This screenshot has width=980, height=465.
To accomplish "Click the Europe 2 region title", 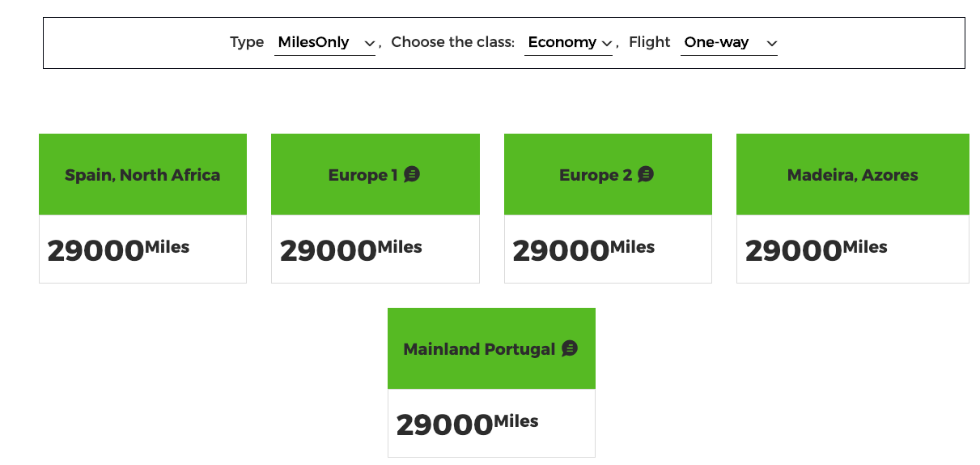I will pyautogui.click(x=595, y=175).
